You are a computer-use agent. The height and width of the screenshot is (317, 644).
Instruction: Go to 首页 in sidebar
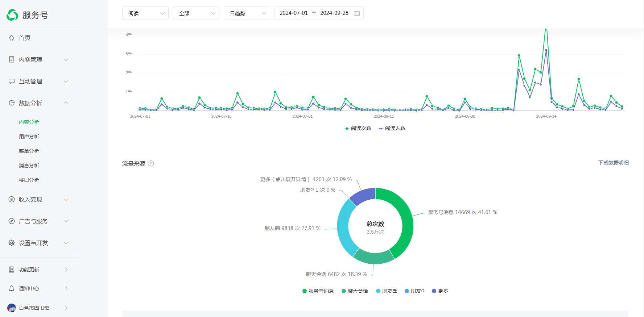25,38
